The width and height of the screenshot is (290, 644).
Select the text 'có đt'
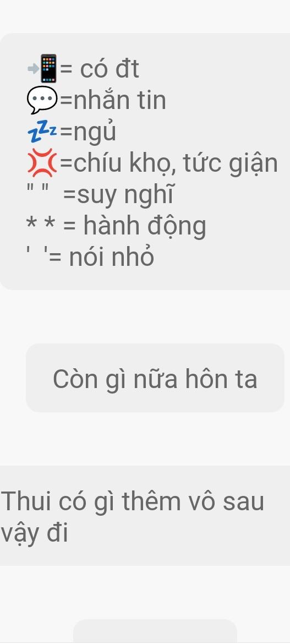pos(110,69)
